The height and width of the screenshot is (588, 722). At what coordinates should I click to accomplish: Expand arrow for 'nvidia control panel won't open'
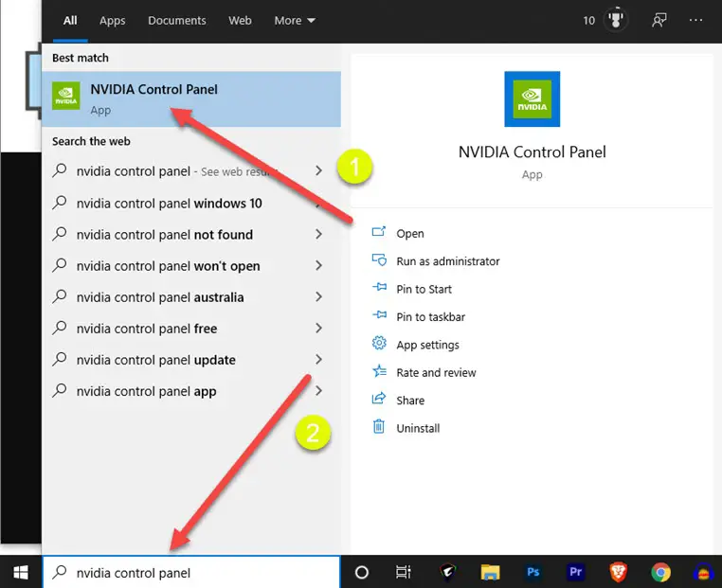pos(318,265)
